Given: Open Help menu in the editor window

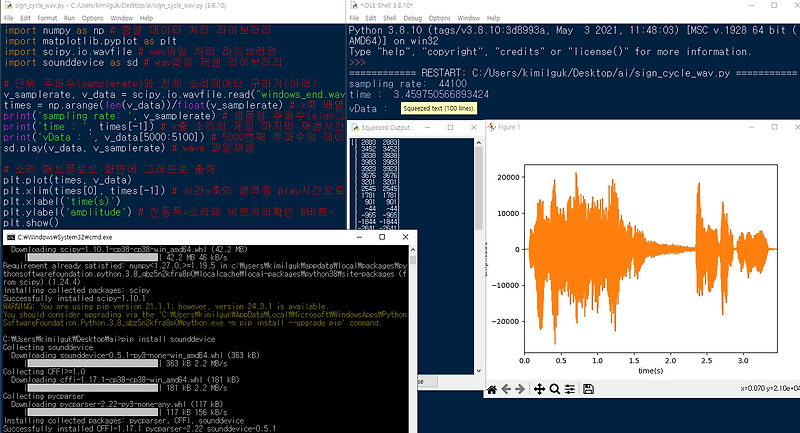Looking at the screenshot, I should click(146, 18).
